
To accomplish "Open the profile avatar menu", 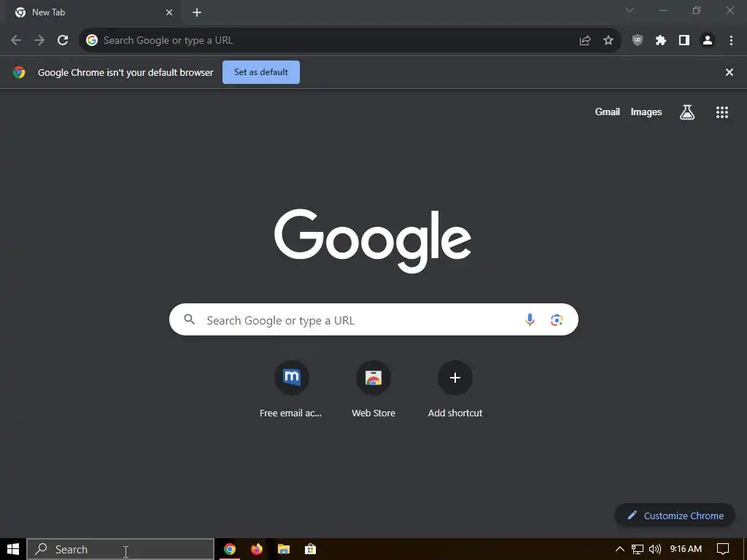I will point(708,41).
